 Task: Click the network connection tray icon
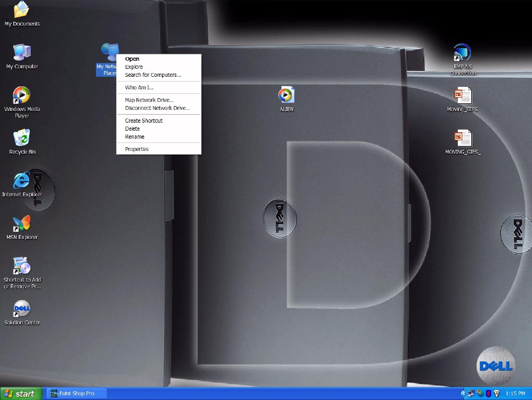[x=471, y=393]
